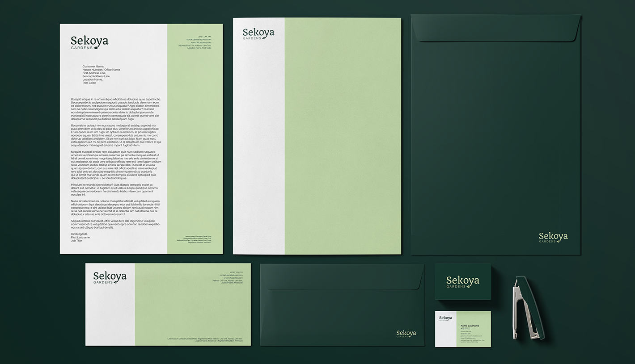Click the flap of the large dark green envelope
The height and width of the screenshot is (364, 635).
(x=495, y=29)
